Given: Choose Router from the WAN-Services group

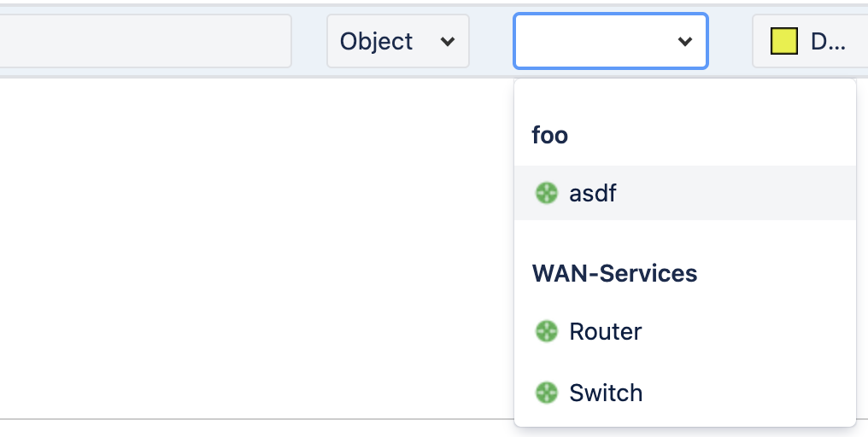Looking at the screenshot, I should pyautogui.click(x=685, y=331).
